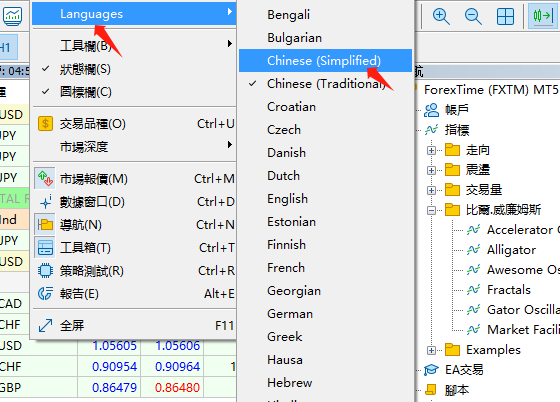Expand the 交易量 tree node

pos(431,190)
